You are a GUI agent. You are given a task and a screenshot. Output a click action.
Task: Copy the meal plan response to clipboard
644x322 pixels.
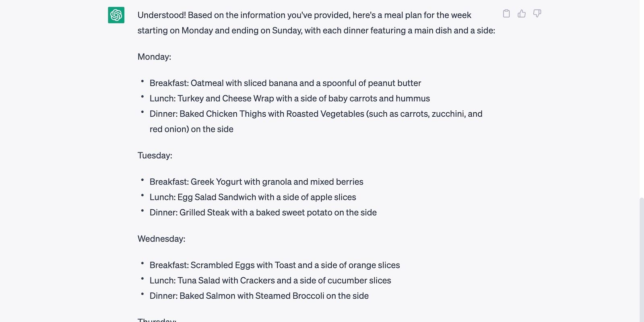pos(506,14)
